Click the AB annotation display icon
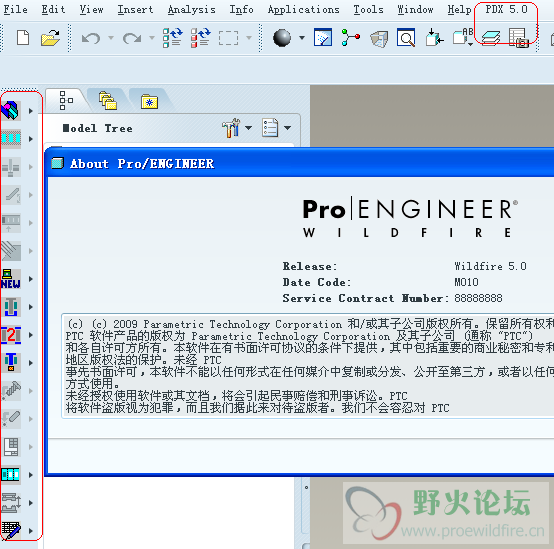554x549 pixels. coord(463,37)
